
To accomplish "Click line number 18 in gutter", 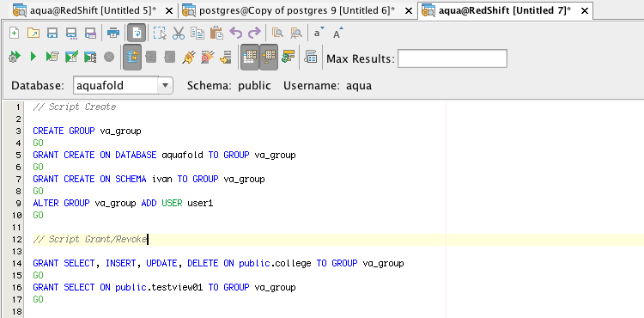I will click(x=16, y=311).
